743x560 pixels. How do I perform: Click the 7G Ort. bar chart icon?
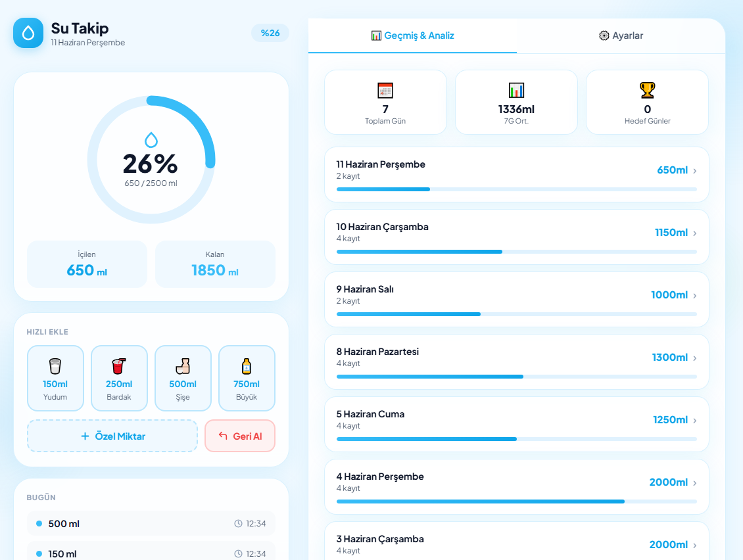pos(516,90)
